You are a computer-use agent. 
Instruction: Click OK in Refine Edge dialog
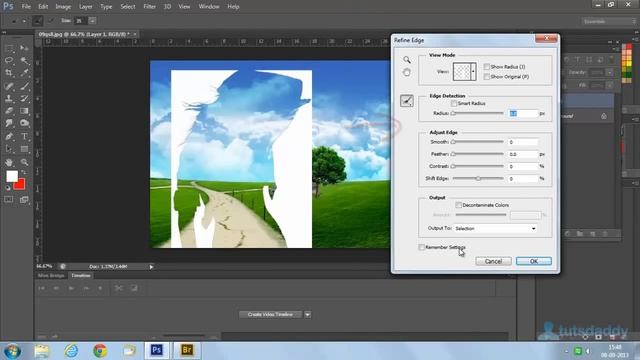[x=533, y=261]
